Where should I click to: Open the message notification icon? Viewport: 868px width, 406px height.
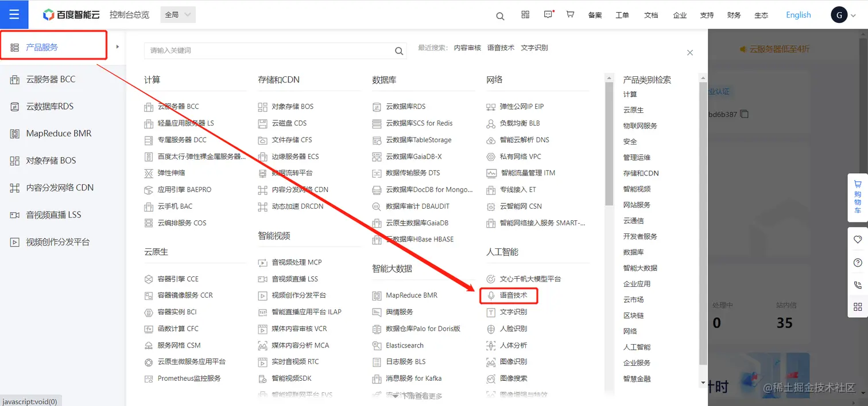coord(548,14)
